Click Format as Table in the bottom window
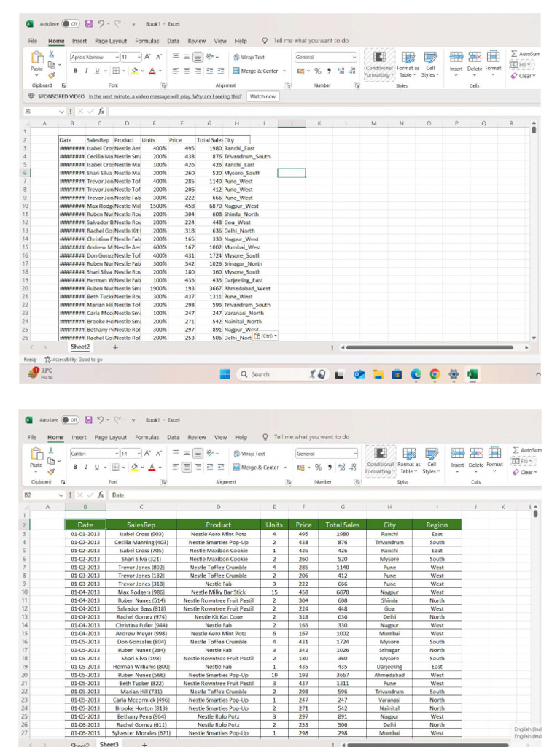This screenshot has width=560, height=747. pyautogui.click(x=408, y=461)
